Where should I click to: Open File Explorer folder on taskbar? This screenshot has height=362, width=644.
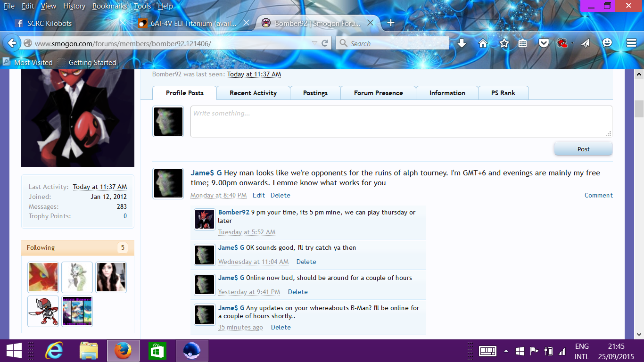(x=89, y=351)
